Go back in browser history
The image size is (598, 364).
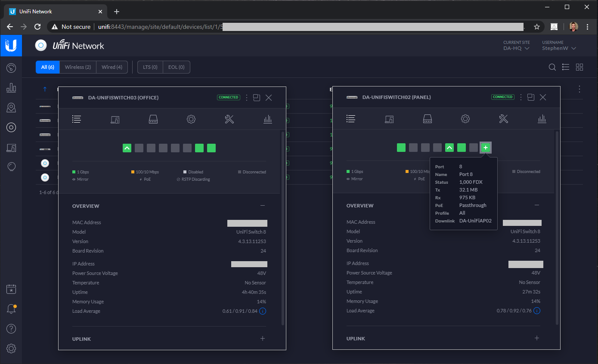coord(10,27)
